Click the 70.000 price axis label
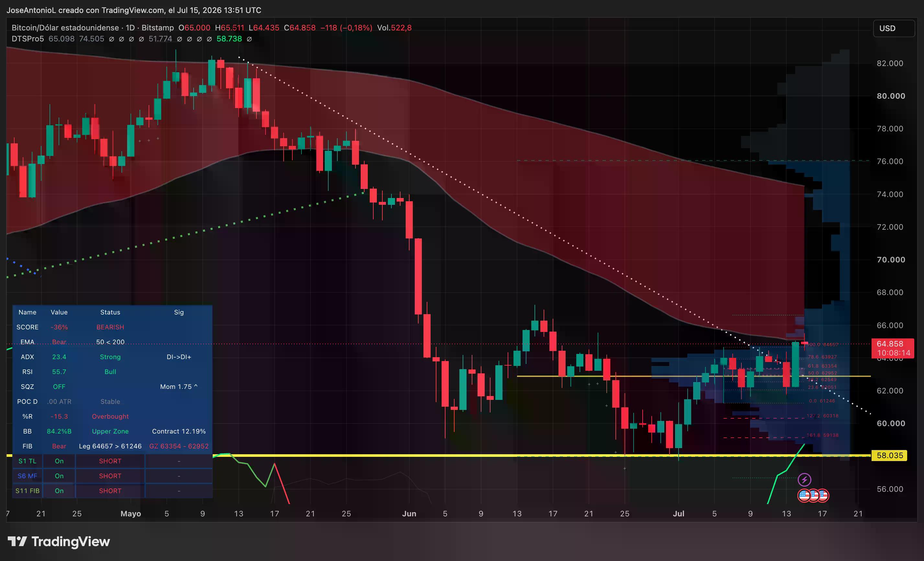 pos(891,260)
